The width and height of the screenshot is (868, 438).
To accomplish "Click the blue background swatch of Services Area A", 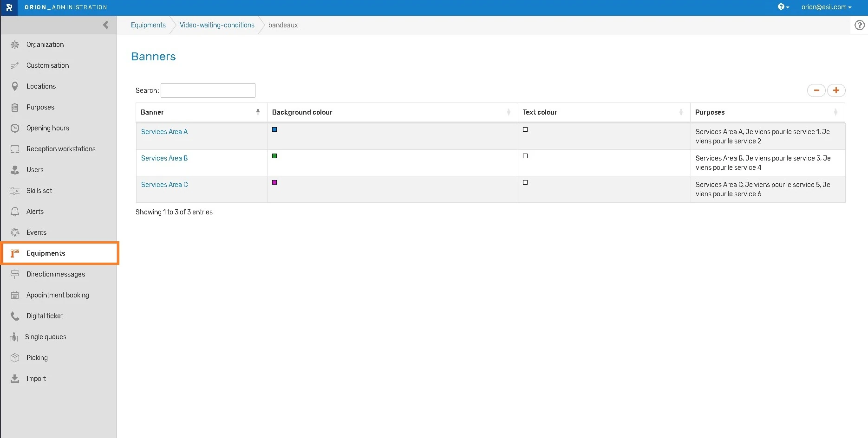I will (274, 129).
